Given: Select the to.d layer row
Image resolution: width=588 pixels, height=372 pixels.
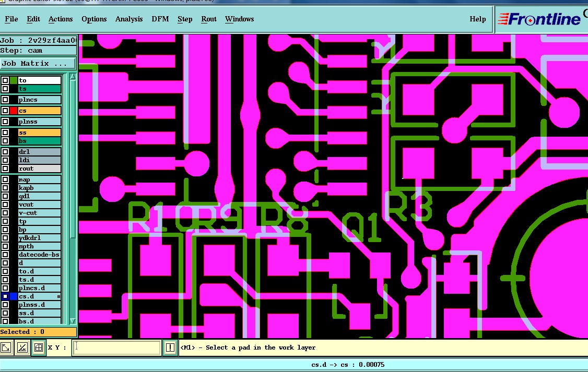Looking at the screenshot, I should tap(39, 271).
